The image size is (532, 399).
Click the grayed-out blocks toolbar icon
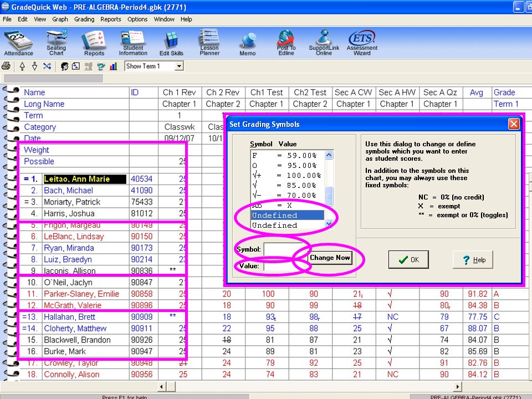click(x=89, y=66)
